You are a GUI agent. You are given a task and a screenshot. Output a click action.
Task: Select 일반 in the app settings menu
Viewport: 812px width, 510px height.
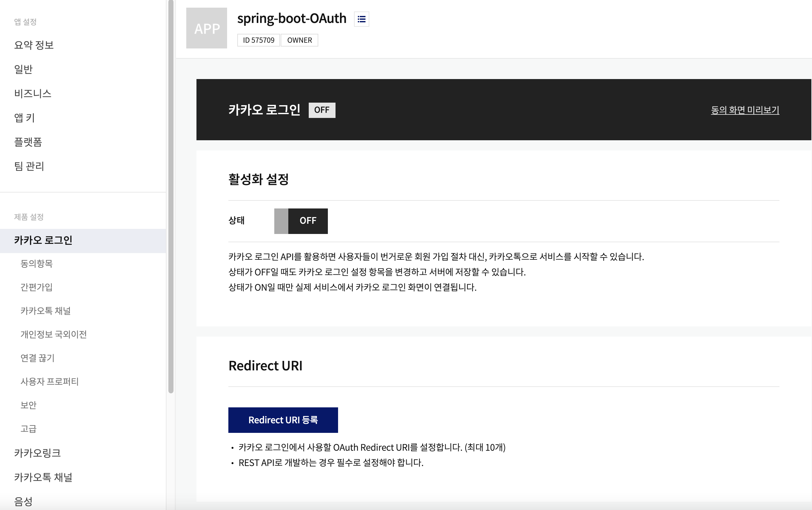point(23,69)
